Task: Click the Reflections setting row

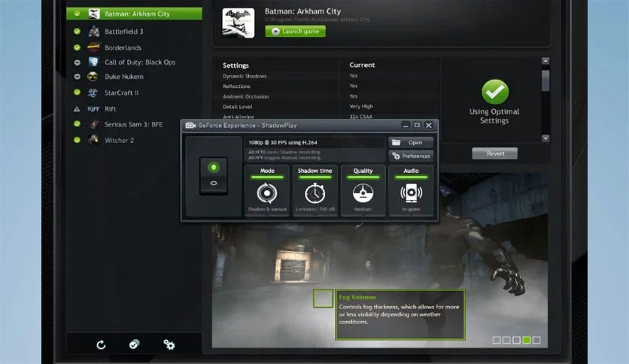Action: point(329,86)
